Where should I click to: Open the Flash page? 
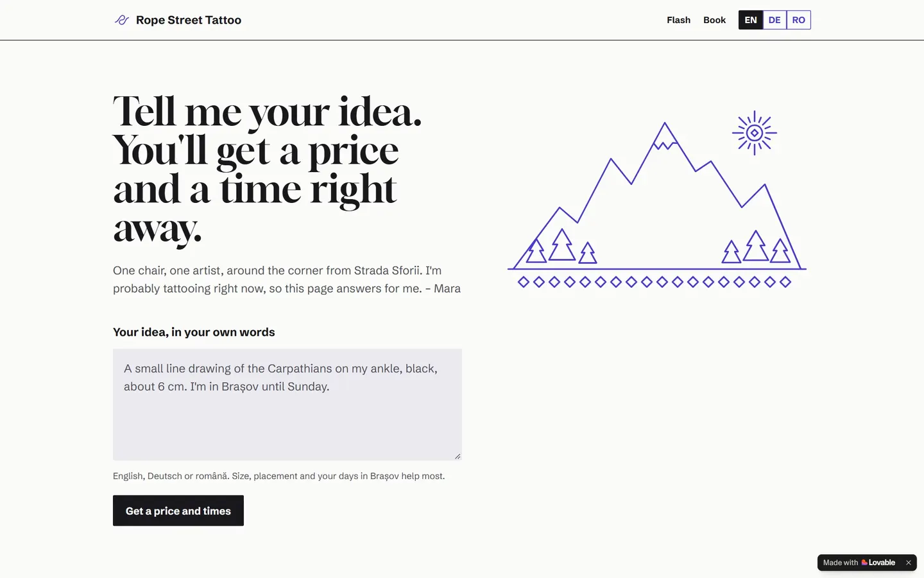(678, 20)
